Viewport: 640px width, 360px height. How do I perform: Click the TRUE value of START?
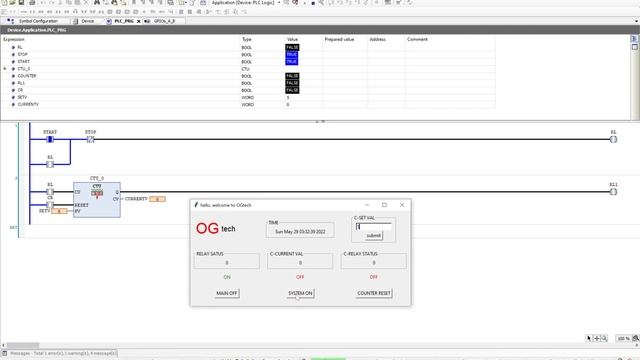point(291,62)
